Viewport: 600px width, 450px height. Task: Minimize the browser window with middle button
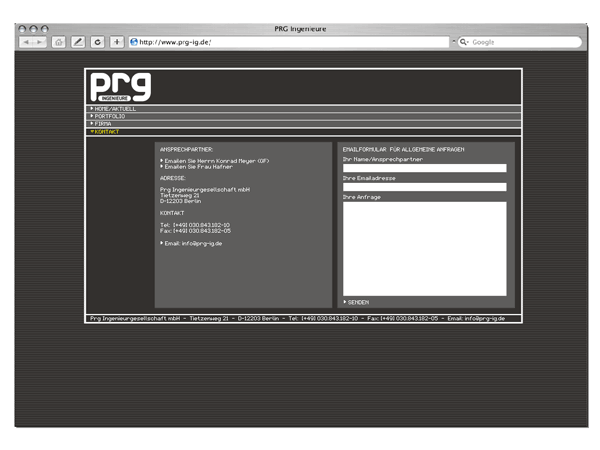tap(33, 29)
